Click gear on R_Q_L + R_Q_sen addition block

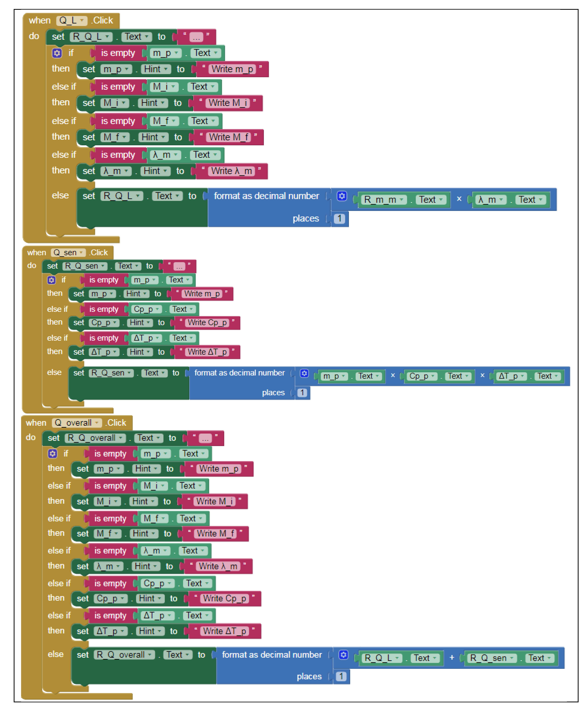tap(343, 655)
